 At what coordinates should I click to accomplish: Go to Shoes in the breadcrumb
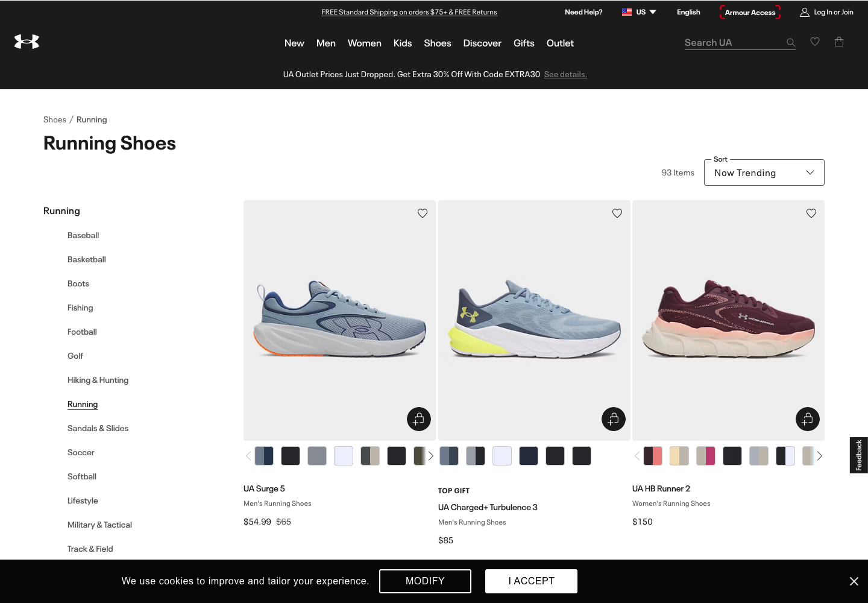tap(55, 119)
